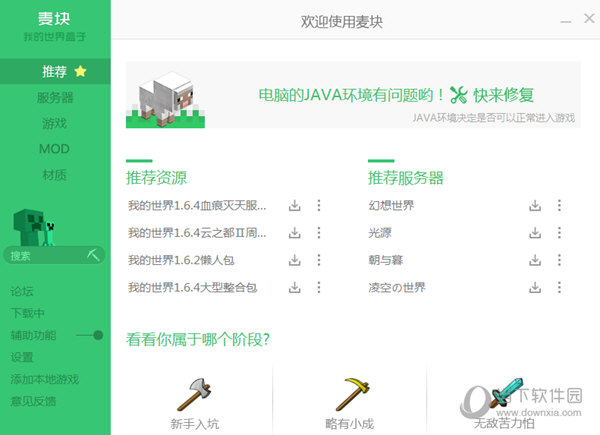Click 添加本地游戏
The image size is (600, 435).
click(x=45, y=379)
